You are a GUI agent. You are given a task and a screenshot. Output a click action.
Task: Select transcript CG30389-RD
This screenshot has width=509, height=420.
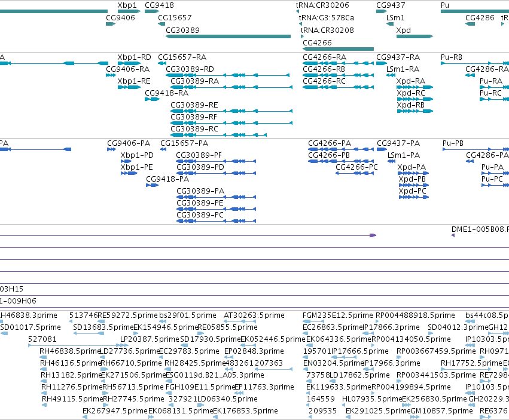pyautogui.click(x=190, y=69)
